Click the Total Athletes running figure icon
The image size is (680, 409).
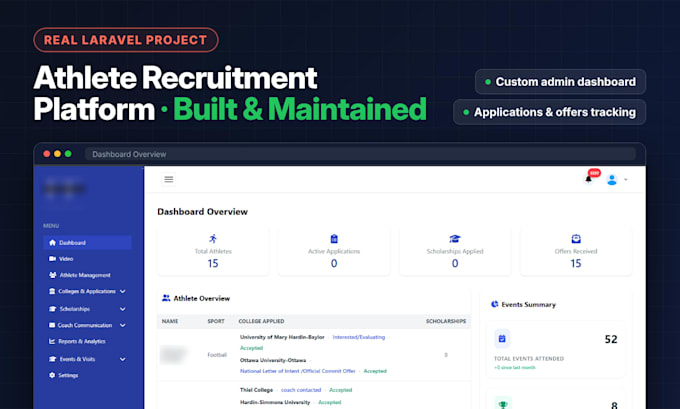(213, 239)
